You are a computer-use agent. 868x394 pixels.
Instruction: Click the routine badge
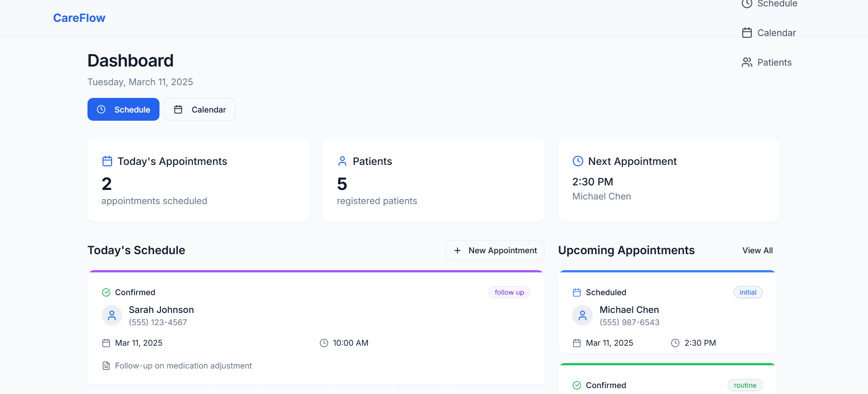745,385
